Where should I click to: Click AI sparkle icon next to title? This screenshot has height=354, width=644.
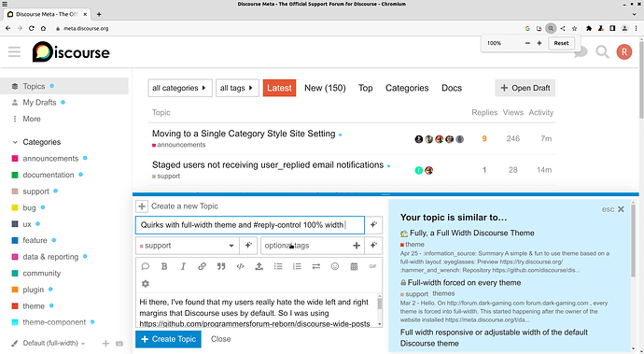pos(373,225)
